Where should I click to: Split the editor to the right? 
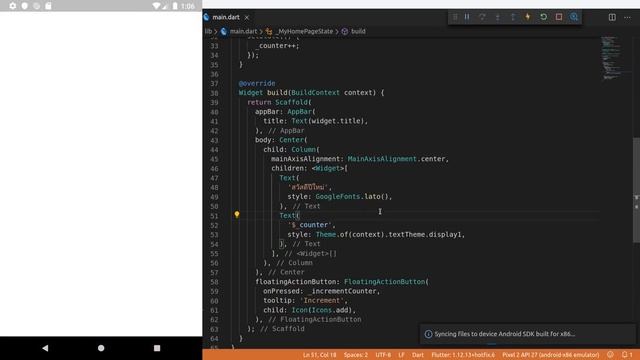coord(612,17)
